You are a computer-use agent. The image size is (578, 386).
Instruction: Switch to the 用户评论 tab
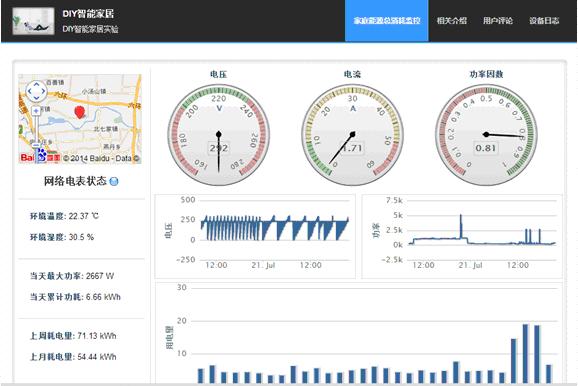498,21
